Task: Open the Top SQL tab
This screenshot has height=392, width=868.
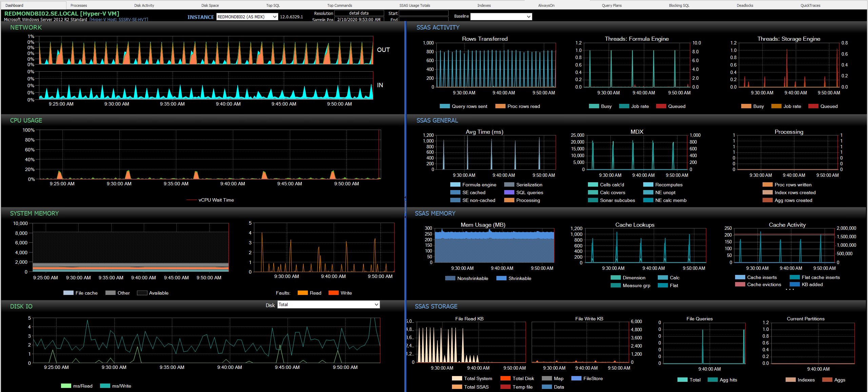Action: (x=273, y=5)
